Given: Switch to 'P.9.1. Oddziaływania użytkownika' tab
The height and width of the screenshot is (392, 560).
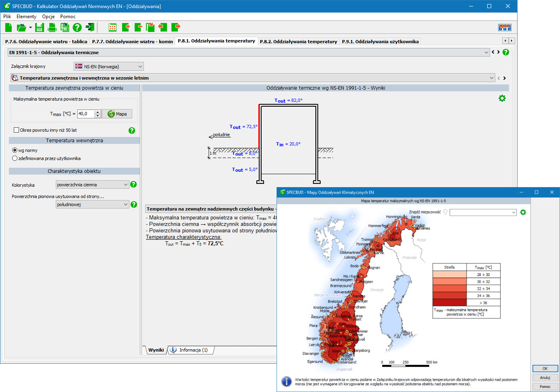Looking at the screenshot, I should click(x=380, y=42).
